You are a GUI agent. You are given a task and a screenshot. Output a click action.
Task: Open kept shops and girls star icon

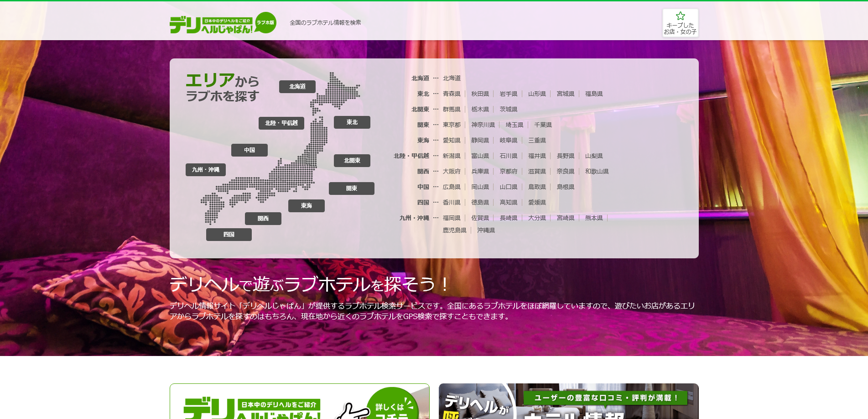(680, 23)
